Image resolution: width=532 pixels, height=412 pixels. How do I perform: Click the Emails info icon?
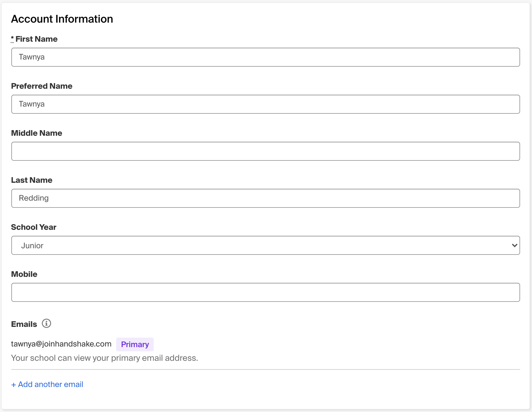click(x=46, y=323)
